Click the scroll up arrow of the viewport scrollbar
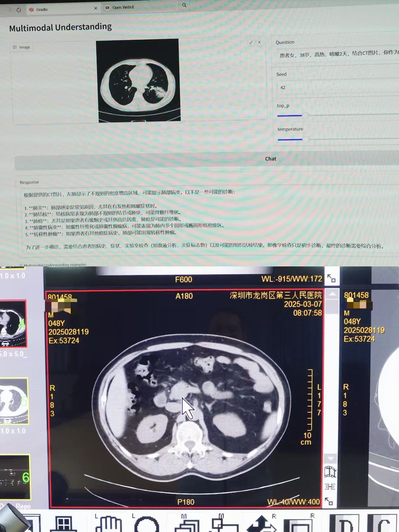The width and height of the screenshot is (399, 532). pos(332,294)
